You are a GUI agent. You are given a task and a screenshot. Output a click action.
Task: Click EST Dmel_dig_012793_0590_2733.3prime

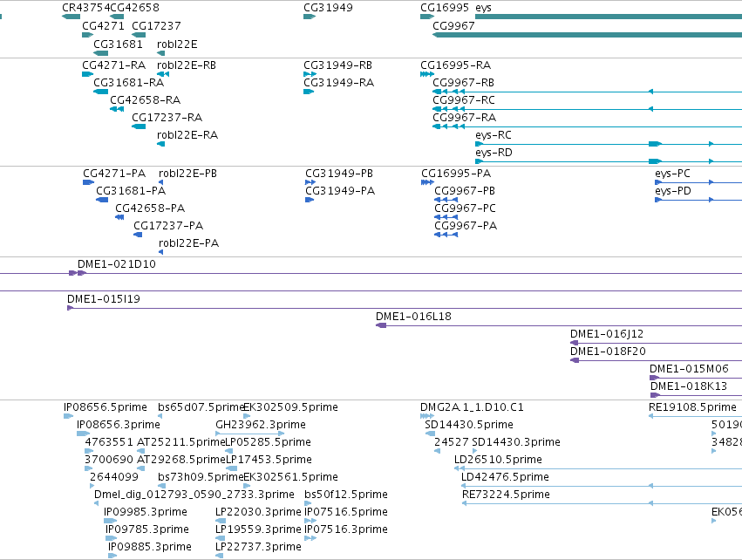tap(194, 495)
